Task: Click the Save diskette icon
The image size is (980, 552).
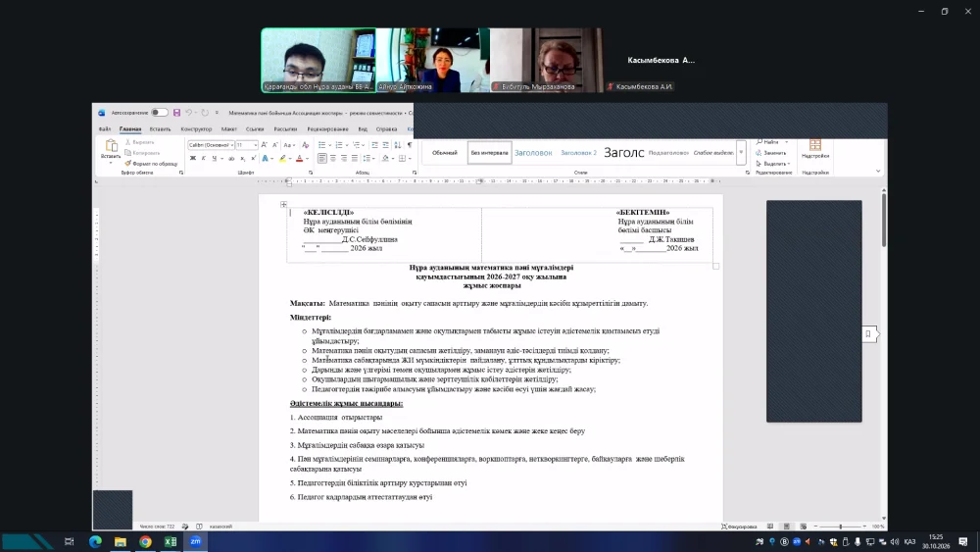Action: click(x=176, y=113)
